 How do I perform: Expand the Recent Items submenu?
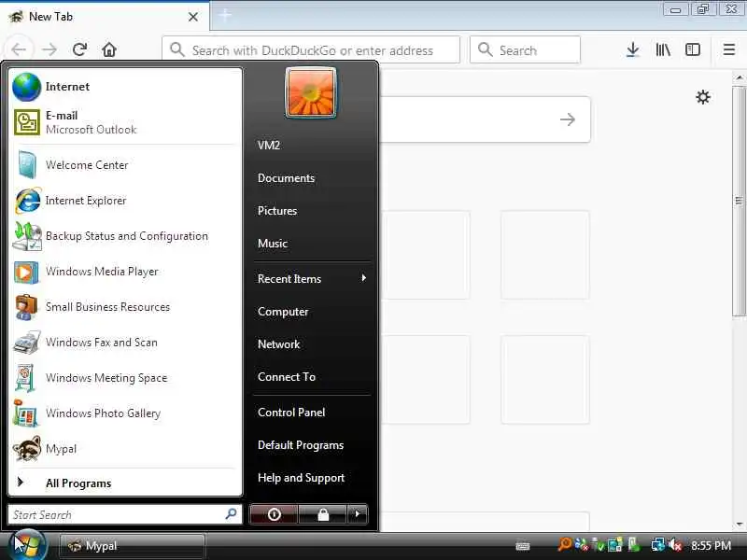[x=312, y=278]
